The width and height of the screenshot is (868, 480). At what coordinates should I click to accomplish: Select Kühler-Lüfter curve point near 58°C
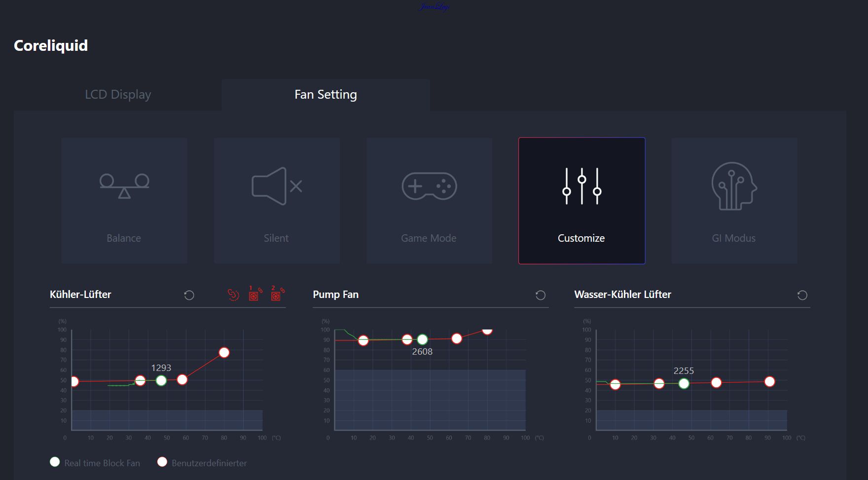coord(182,379)
